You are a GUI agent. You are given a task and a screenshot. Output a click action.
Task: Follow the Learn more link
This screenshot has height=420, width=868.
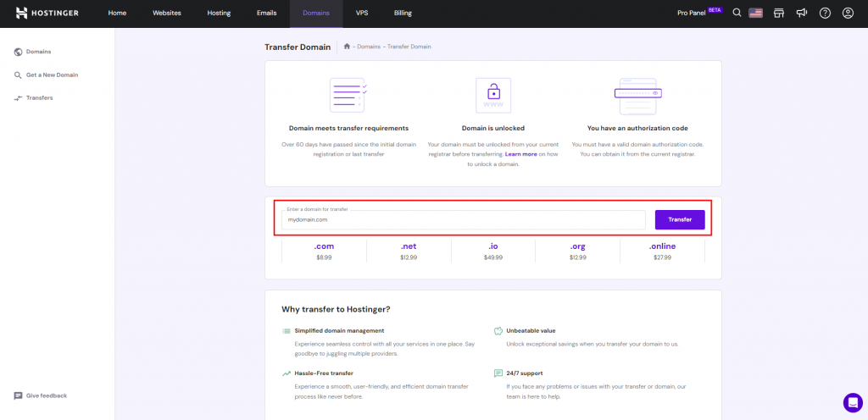point(520,154)
